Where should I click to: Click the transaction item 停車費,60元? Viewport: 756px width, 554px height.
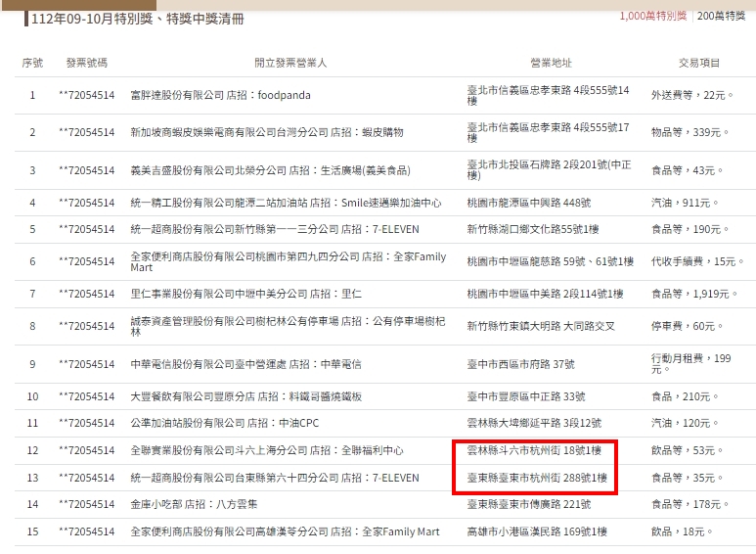(688, 326)
